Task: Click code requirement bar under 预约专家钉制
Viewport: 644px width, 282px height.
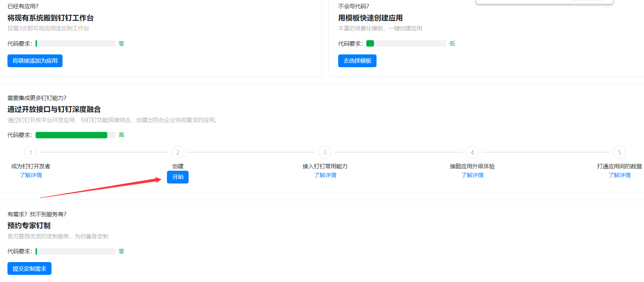Action: pos(75,251)
